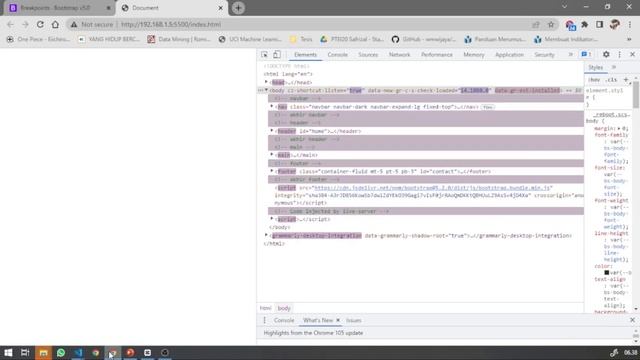640x360 pixels.
Task: Open the _reboot.scss source link
Action: point(612,115)
